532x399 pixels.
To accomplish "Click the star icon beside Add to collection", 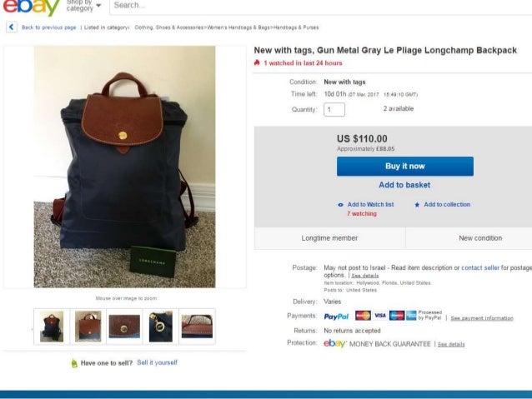I will pyautogui.click(x=417, y=205).
